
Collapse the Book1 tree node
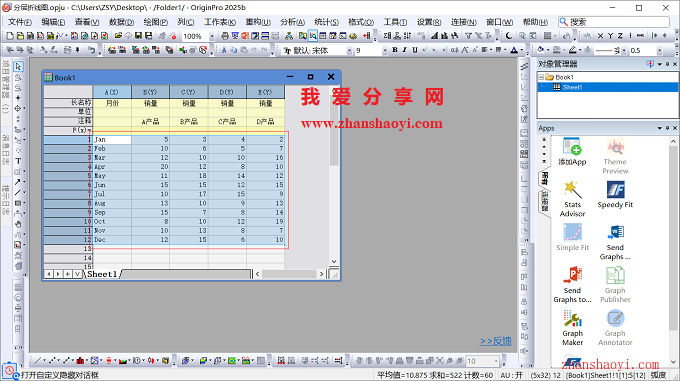541,77
